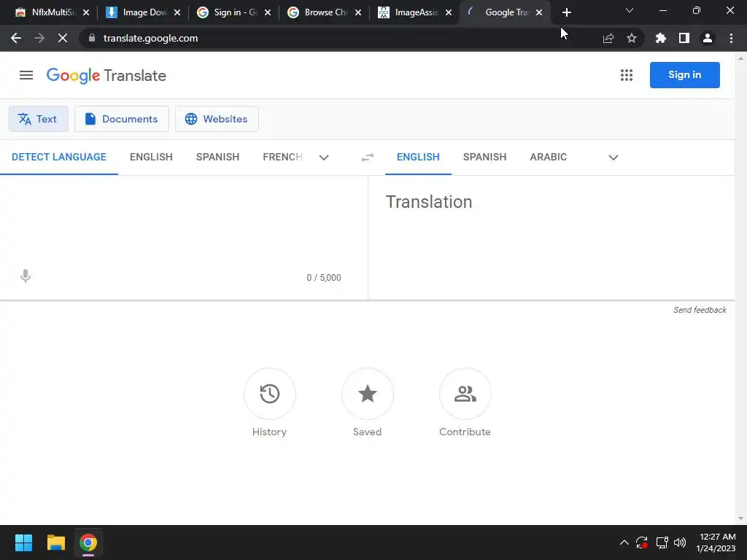The width and height of the screenshot is (747, 560).
Task: Stop loading the page
Action: 63,38
